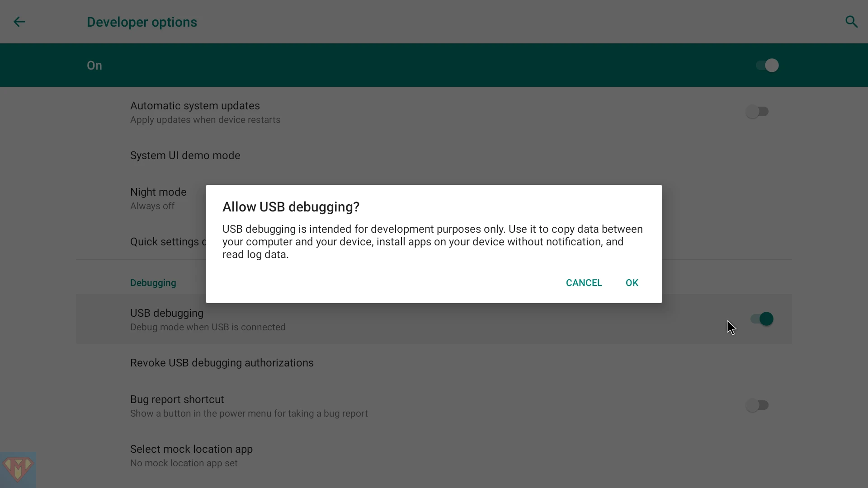Click 'Always off' Night mode subtitle
The width and height of the screenshot is (868, 488).
152,206
